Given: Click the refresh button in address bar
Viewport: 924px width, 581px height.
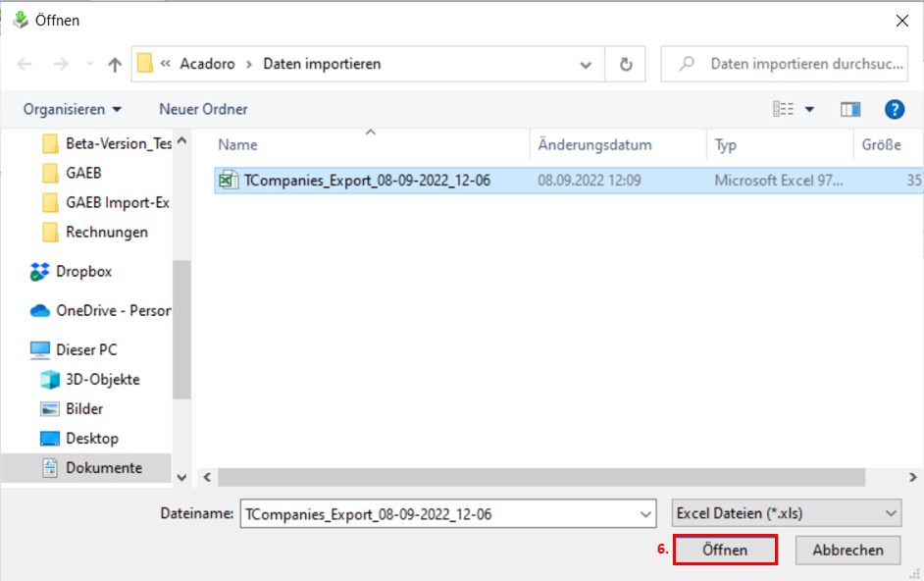Looking at the screenshot, I should click(625, 64).
